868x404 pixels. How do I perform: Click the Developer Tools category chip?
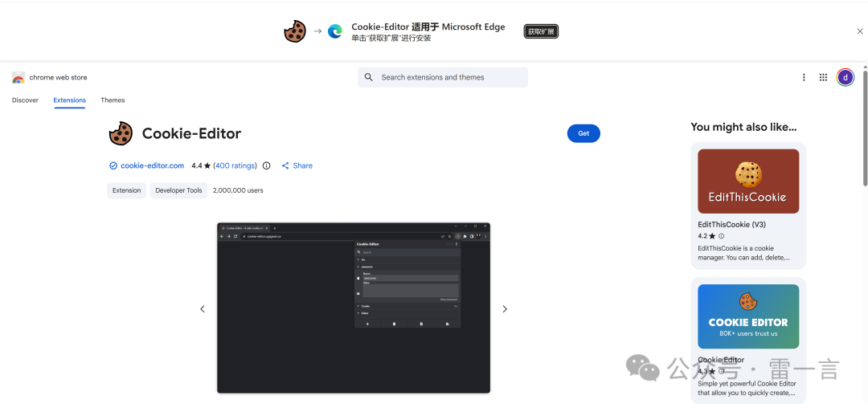click(178, 190)
